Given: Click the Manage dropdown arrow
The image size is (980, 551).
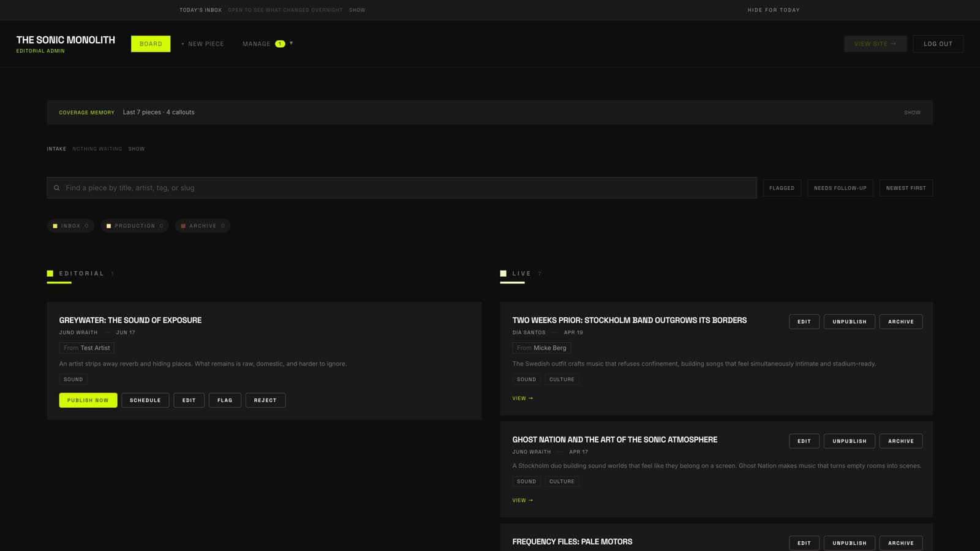Looking at the screenshot, I should (291, 43).
